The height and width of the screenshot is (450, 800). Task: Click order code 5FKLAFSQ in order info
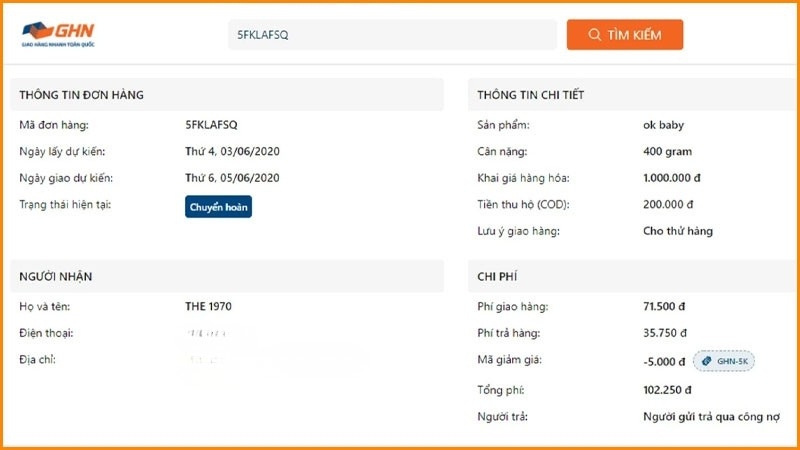coord(211,125)
